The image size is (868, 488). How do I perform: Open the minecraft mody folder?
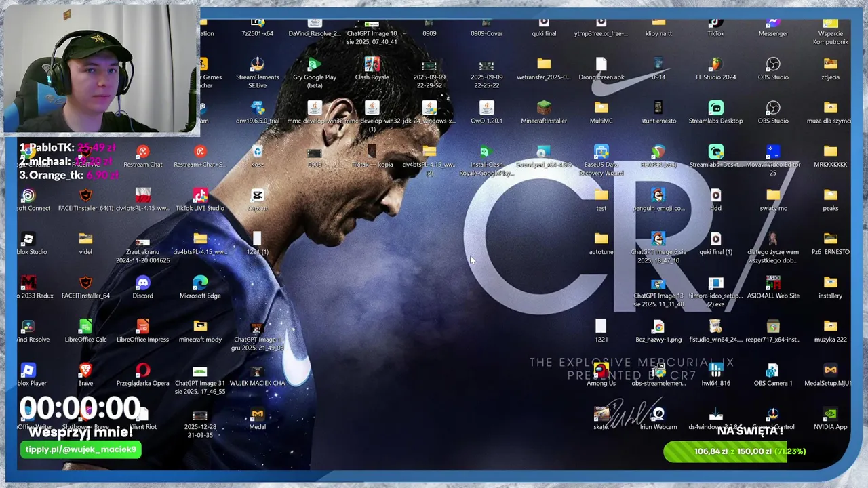click(x=200, y=331)
